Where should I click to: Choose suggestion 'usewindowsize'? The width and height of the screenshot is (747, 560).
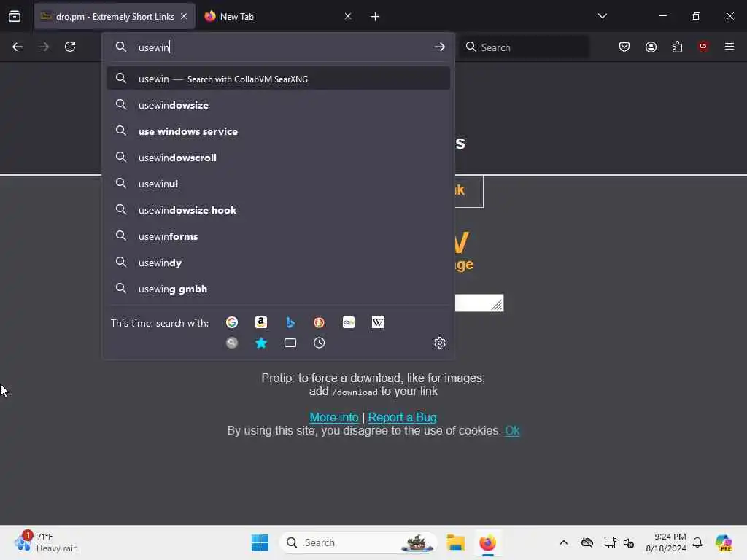pos(278,105)
